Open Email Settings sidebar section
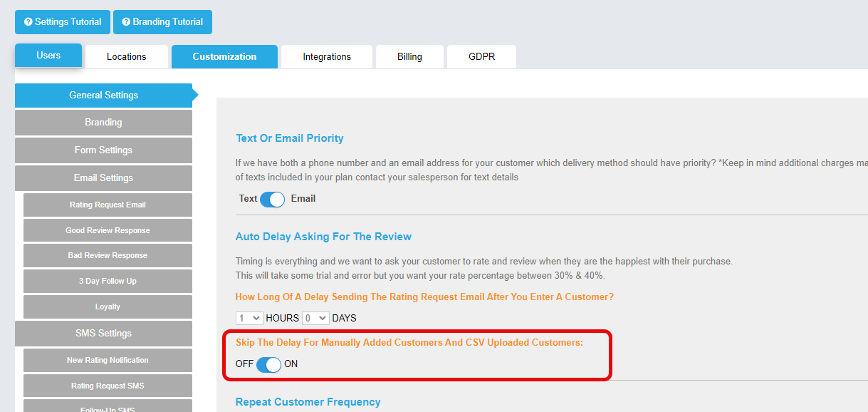 [103, 178]
